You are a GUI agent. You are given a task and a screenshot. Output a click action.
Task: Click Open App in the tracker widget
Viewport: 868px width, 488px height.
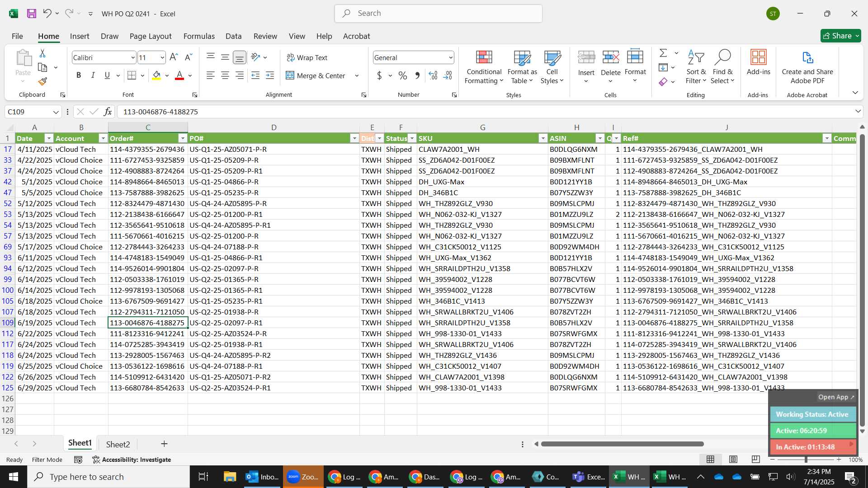tap(836, 397)
